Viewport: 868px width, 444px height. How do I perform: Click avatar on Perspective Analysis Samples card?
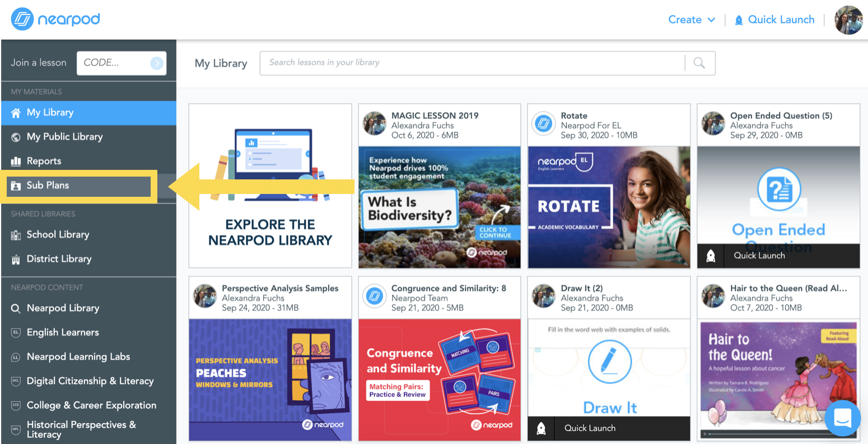pos(205,296)
